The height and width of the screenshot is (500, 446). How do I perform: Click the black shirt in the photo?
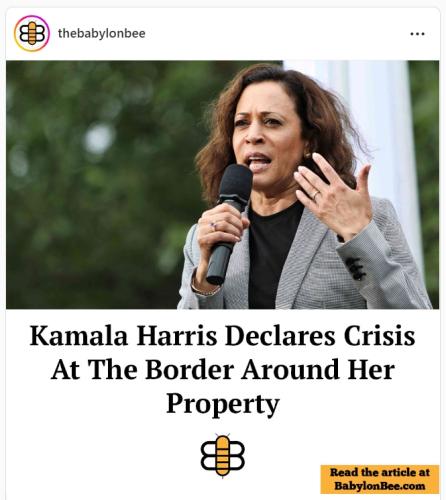click(270, 257)
